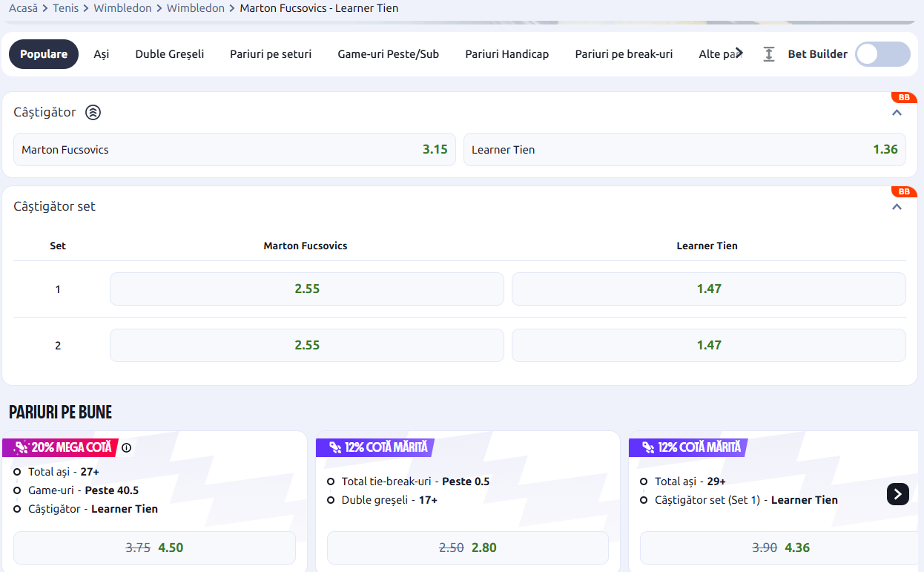Select the Populare tab

tap(44, 54)
